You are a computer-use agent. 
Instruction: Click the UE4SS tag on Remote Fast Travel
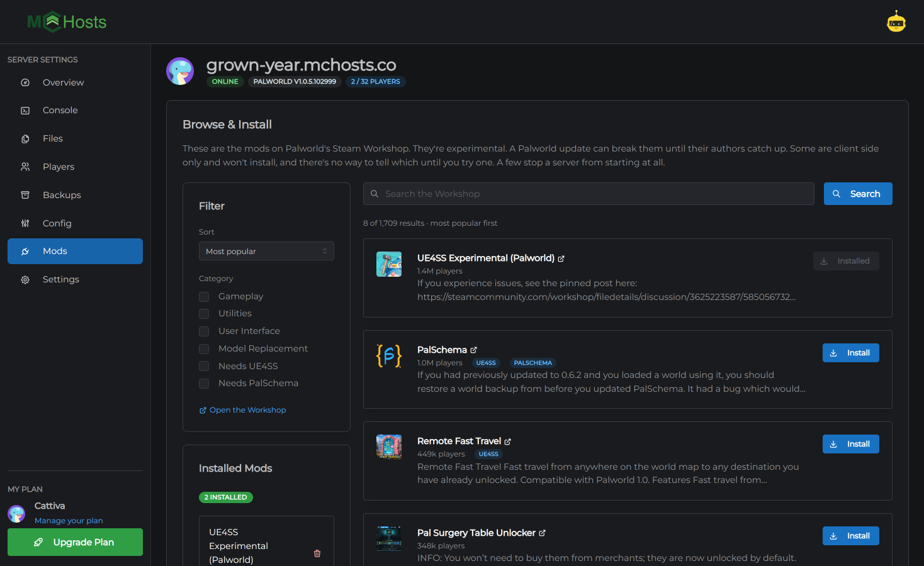488,454
